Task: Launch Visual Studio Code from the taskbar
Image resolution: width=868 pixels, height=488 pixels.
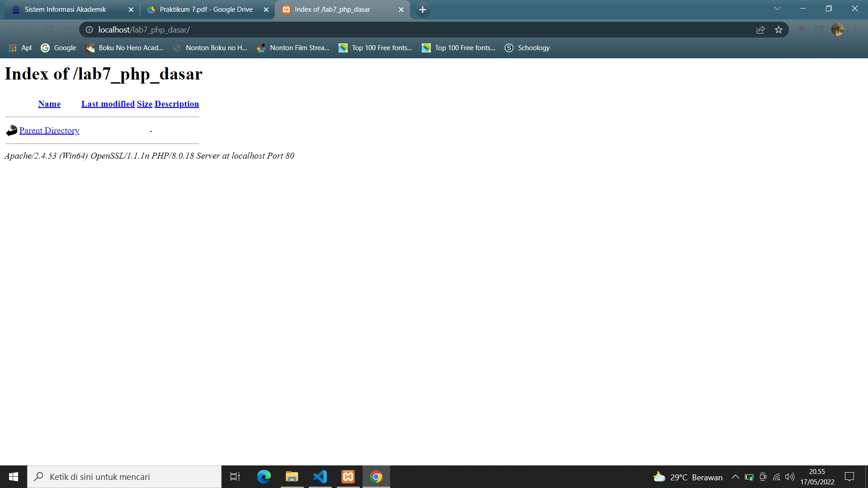Action: [x=320, y=476]
